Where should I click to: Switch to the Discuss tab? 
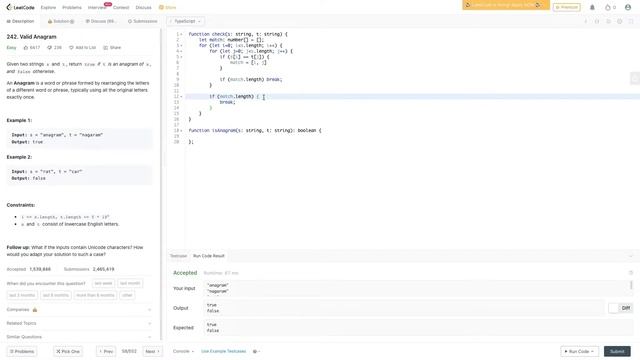pos(101,21)
